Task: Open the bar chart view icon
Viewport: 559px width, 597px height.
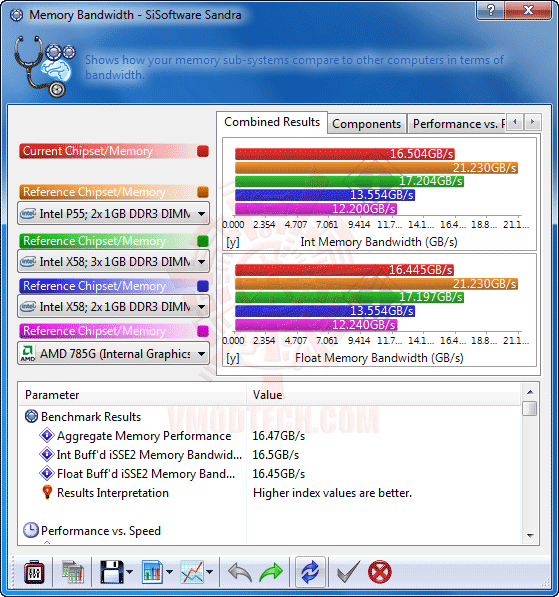Action: coord(152,572)
